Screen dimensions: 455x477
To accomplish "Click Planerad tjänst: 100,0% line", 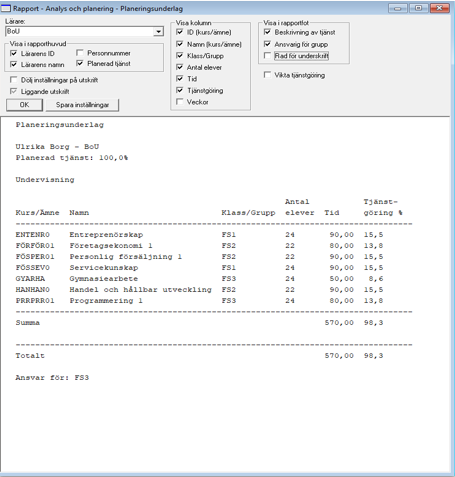I will pos(72,158).
